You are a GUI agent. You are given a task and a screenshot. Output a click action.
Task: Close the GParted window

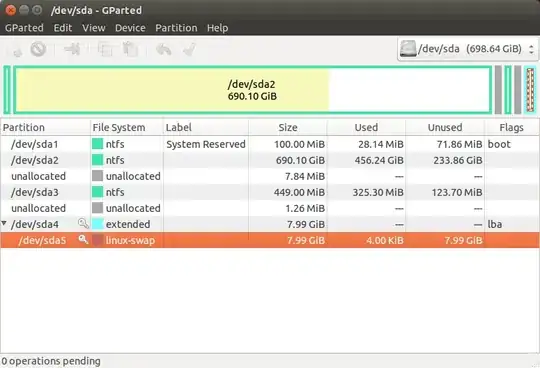[x=11, y=10]
